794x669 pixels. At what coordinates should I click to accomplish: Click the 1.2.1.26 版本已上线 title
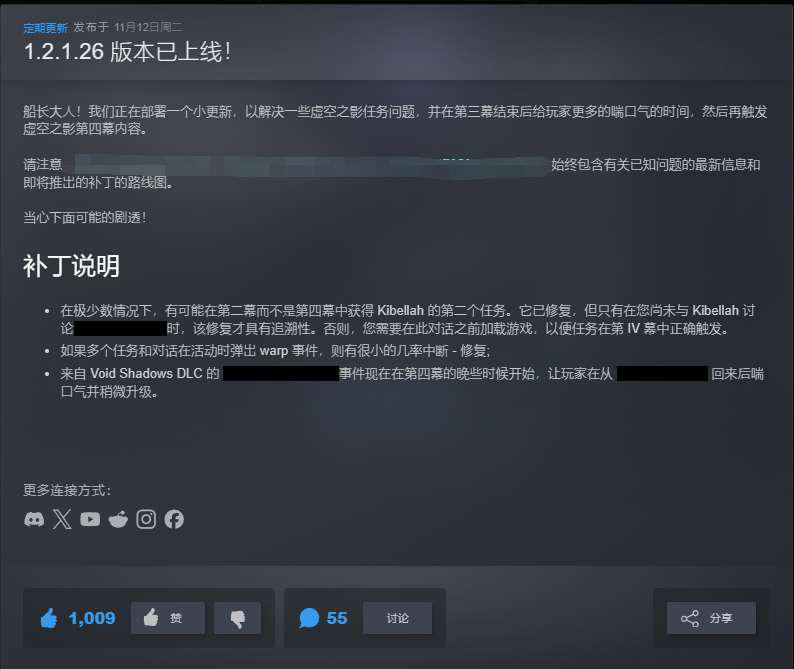128,52
